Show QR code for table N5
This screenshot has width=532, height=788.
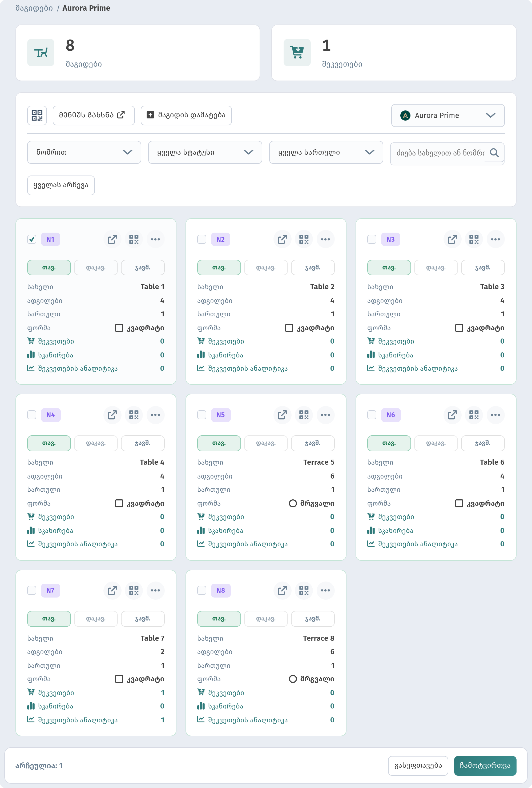click(x=304, y=415)
